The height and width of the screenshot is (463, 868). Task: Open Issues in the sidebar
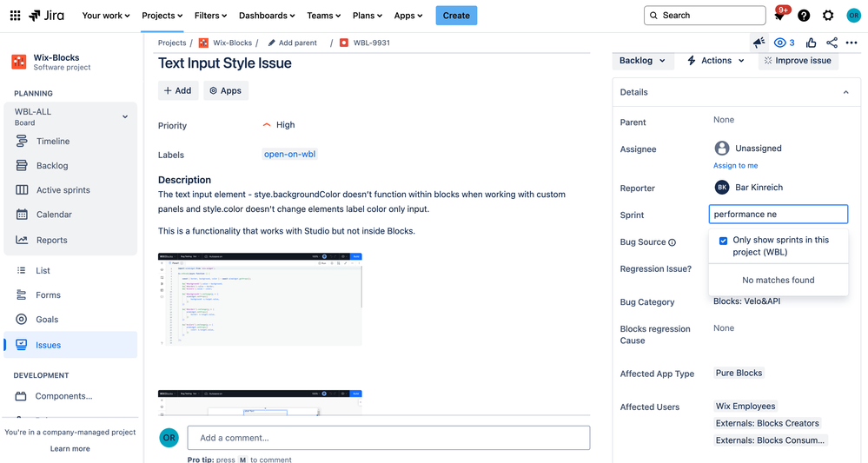(x=70, y=345)
